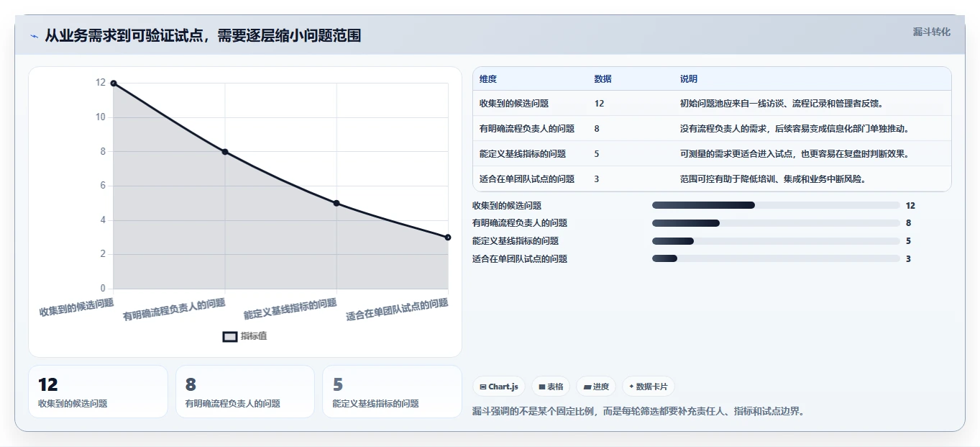Click the chart data point at value 5
This screenshot has height=447, width=980.
[x=336, y=203]
